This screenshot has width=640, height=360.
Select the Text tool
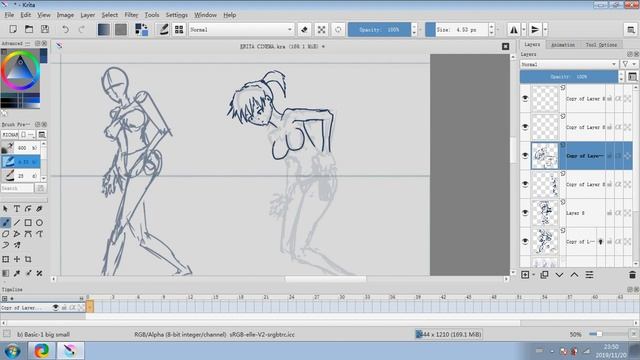[17, 209]
